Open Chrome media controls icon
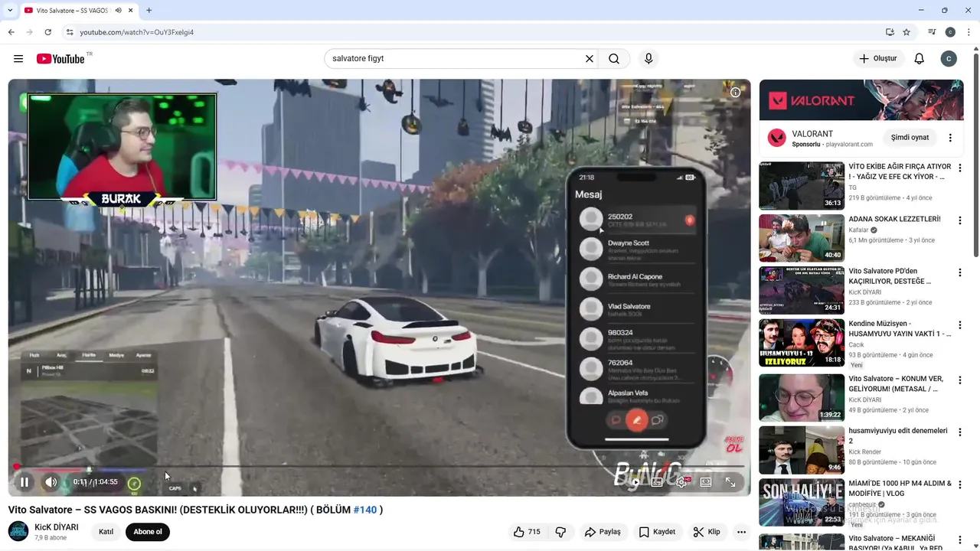Viewport: 980px width, 551px height. [x=932, y=32]
